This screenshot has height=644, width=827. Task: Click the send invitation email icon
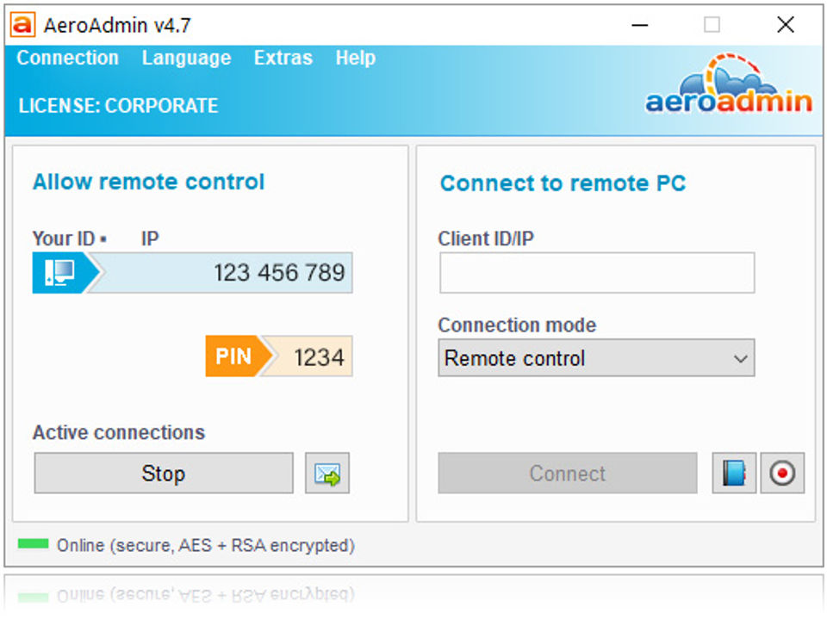click(327, 473)
